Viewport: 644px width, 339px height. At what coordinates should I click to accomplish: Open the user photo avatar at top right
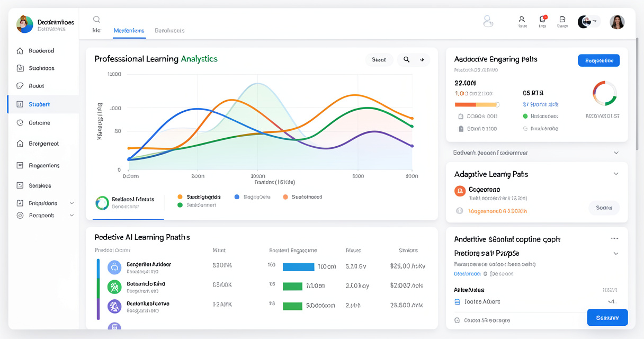tap(617, 22)
